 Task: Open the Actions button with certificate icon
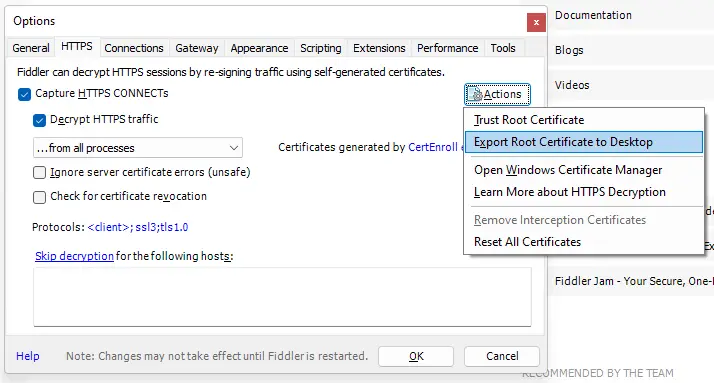[497, 94]
